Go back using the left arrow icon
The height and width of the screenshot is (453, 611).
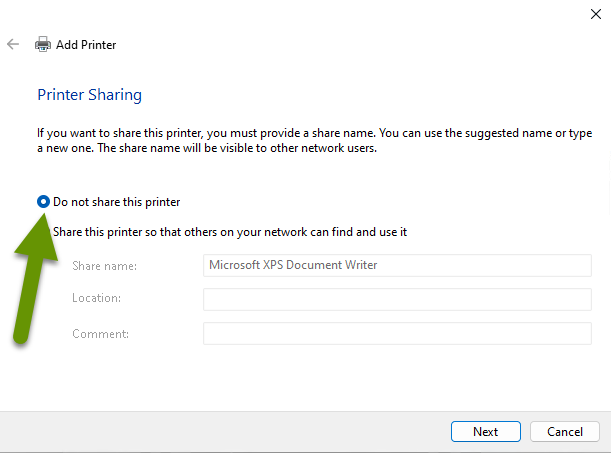coord(13,44)
